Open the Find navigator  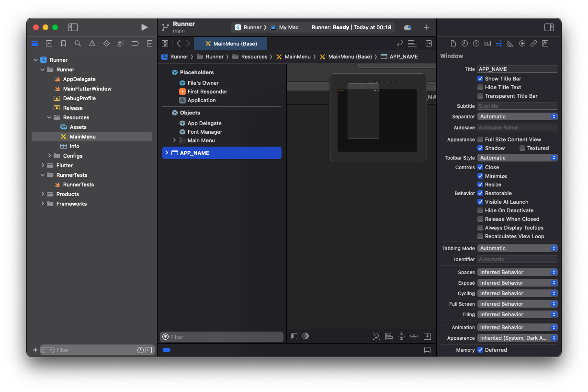click(x=78, y=43)
